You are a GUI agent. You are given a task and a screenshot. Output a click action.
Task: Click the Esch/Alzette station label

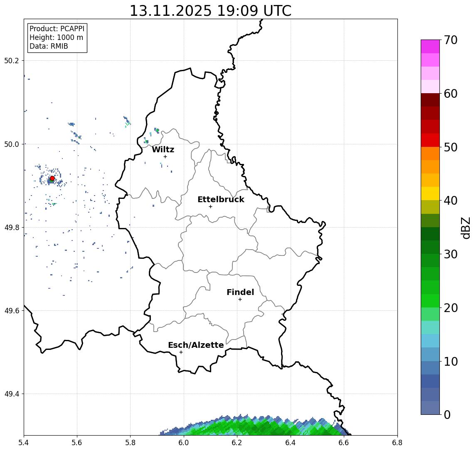(196, 345)
